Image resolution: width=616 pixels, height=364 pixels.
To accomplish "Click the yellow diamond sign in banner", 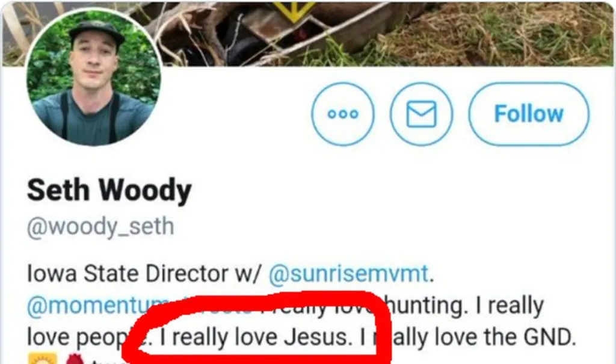I will [294, 11].
